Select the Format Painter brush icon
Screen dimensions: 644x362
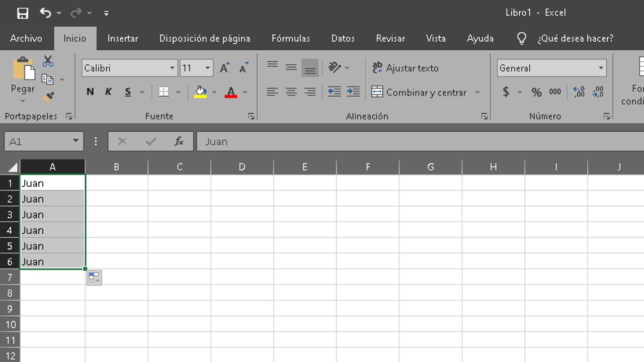48,97
